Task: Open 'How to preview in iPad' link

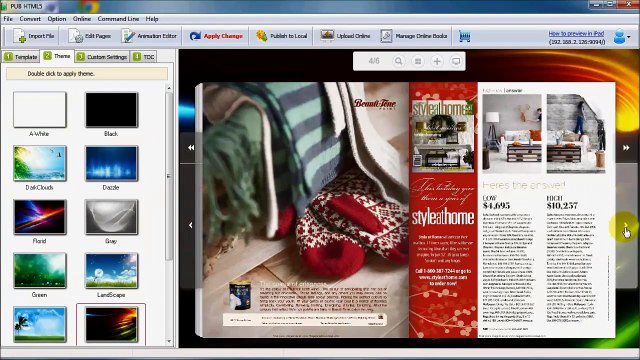Action: [x=576, y=33]
